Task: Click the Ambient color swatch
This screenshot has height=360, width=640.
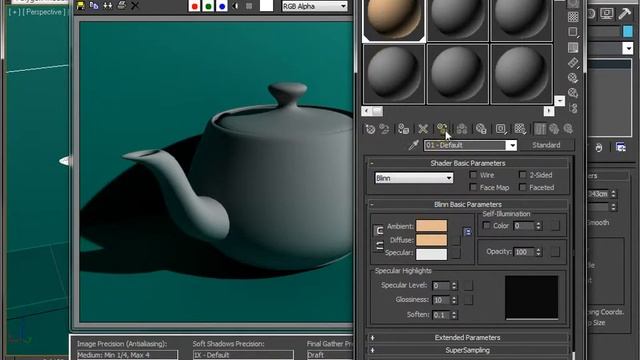Action: [431, 226]
